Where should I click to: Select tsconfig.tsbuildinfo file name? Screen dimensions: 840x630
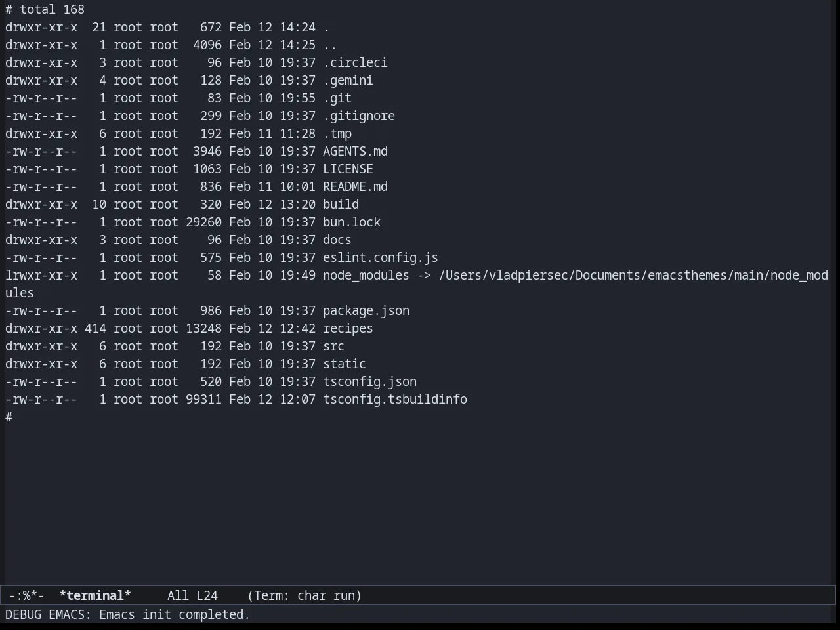(395, 399)
